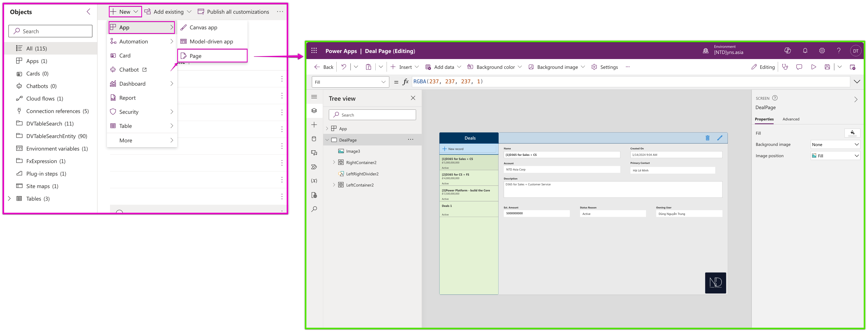
Task: Click the Back button
Action: (324, 67)
